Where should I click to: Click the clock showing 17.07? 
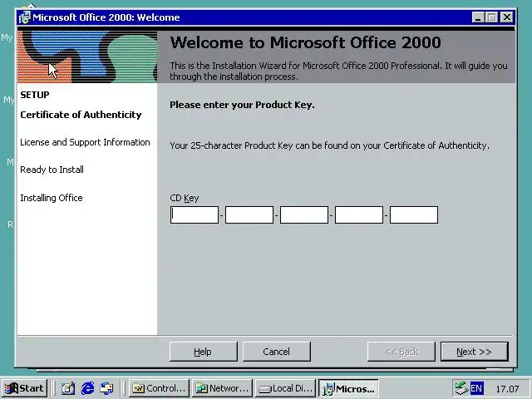(x=507, y=389)
